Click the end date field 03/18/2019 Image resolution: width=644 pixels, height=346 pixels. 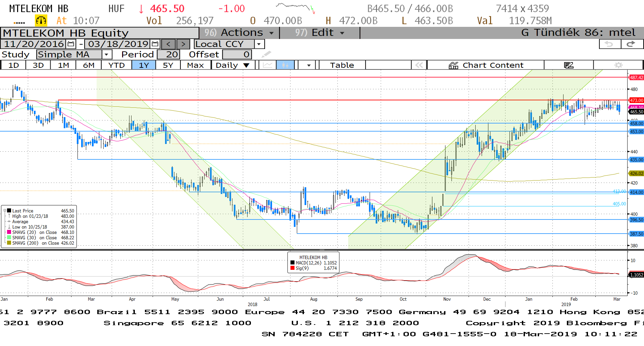[118, 44]
